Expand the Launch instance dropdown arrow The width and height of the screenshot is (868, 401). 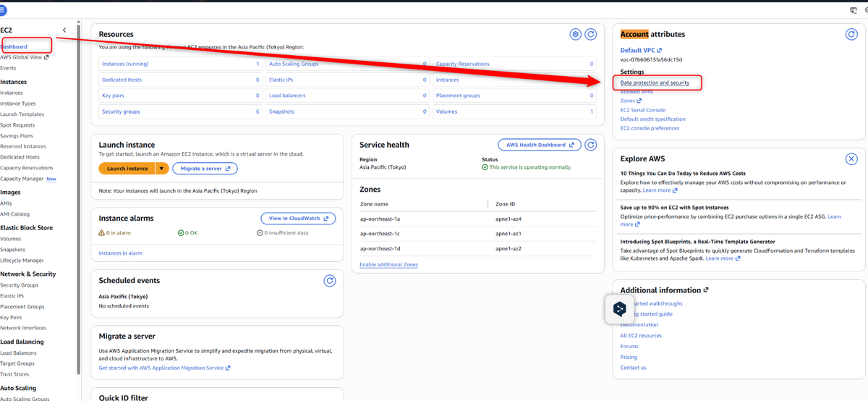pyautogui.click(x=162, y=168)
